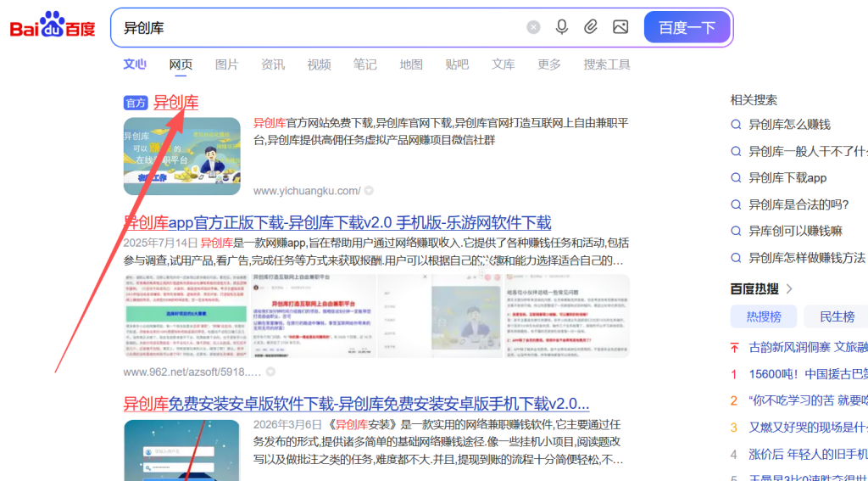Select the 热搜榜 tab

point(764,317)
